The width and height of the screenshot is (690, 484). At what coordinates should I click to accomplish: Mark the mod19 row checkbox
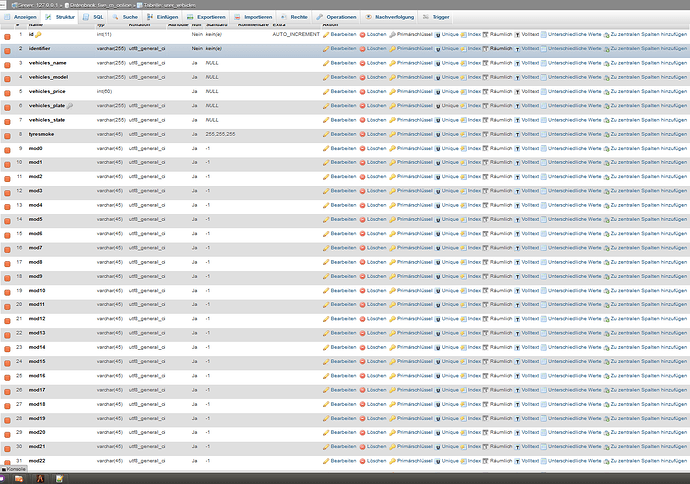coord(7,421)
